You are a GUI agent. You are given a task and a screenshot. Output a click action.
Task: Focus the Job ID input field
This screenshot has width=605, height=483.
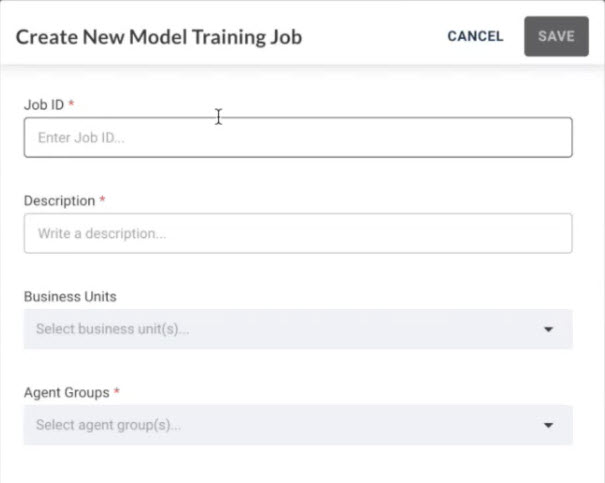[x=298, y=138]
